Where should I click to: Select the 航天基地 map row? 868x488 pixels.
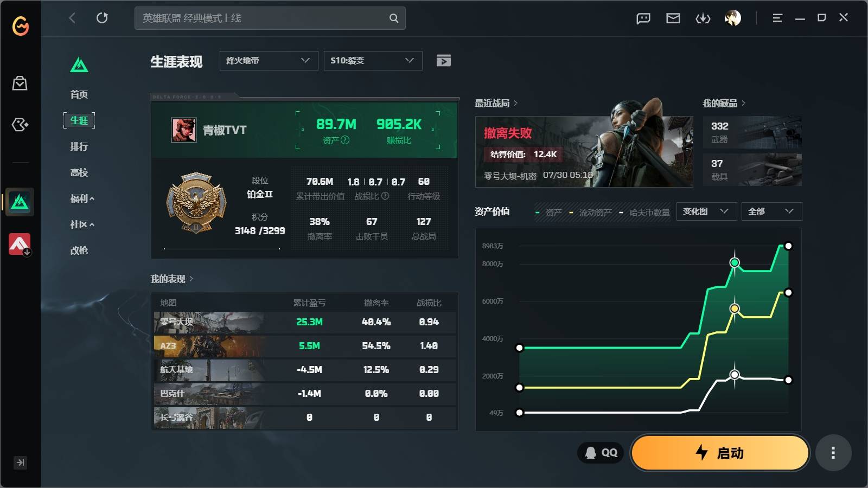[305, 370]
